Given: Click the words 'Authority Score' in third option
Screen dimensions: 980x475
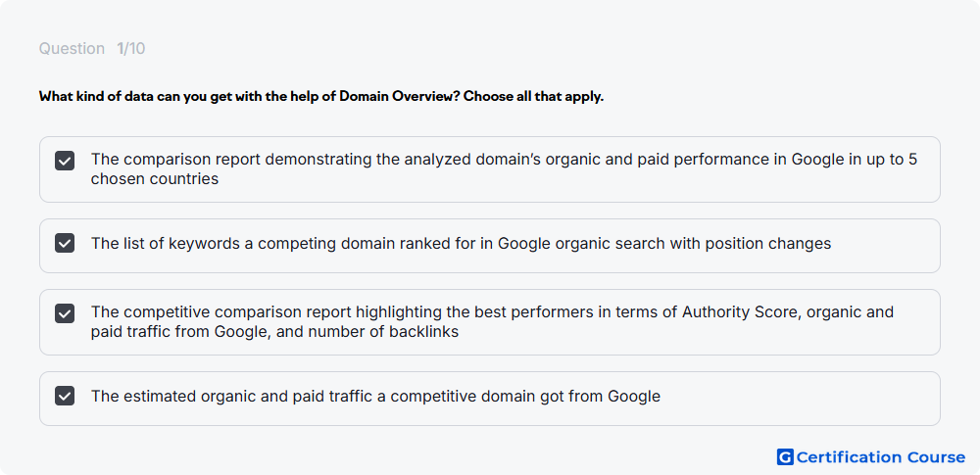Looking at the screenshot, I should point(741,311).
